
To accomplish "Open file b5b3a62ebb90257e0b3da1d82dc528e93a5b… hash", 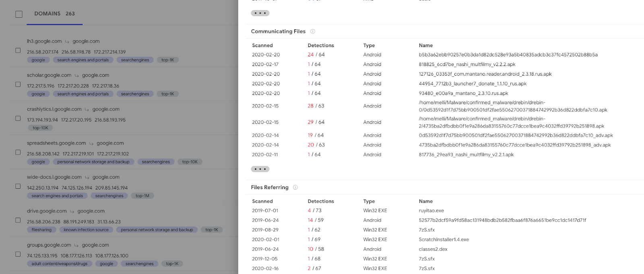I will click(508, 55).
